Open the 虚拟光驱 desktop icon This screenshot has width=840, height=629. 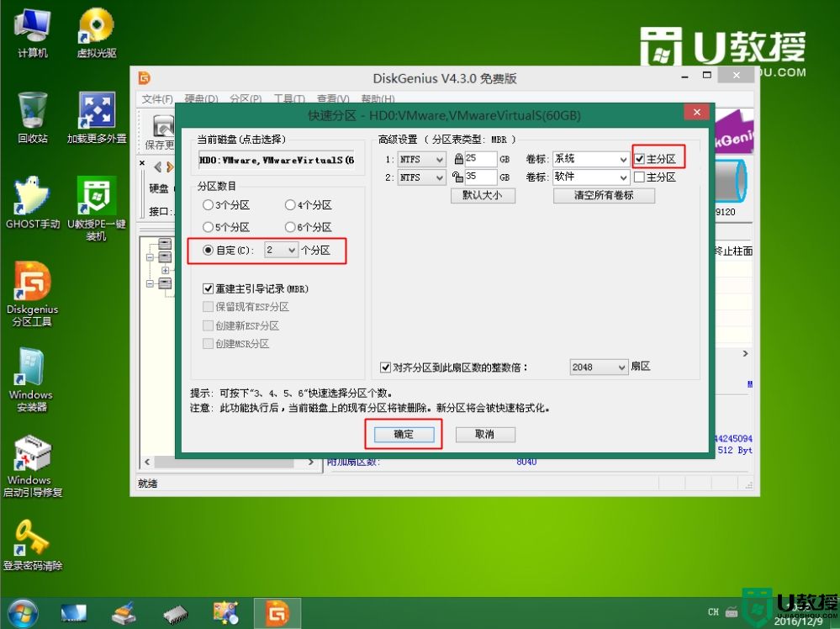tap(97, 32)
